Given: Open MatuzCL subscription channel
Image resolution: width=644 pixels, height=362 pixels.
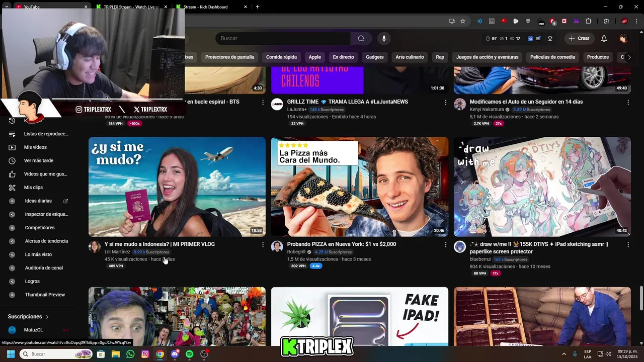Looking at the screenshot, I should click(x=38, y=330).
